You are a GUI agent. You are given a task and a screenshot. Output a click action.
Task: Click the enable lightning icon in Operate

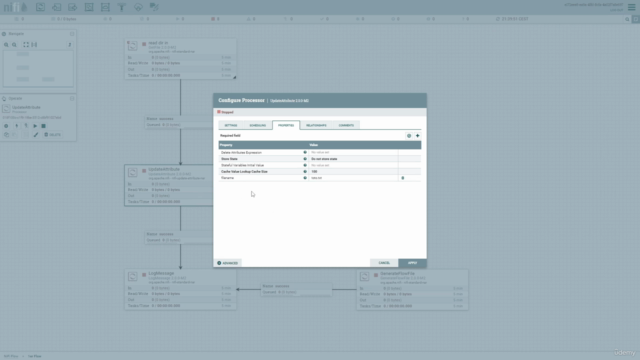pyautogui.click(x=17, y=126)
